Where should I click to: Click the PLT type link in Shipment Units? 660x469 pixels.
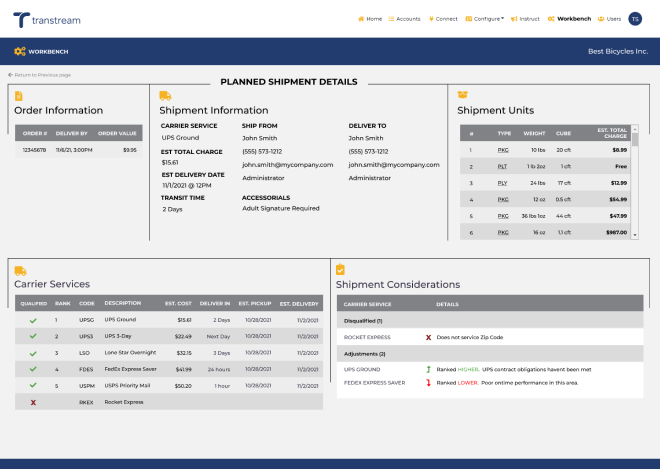[x=503, y=166]
